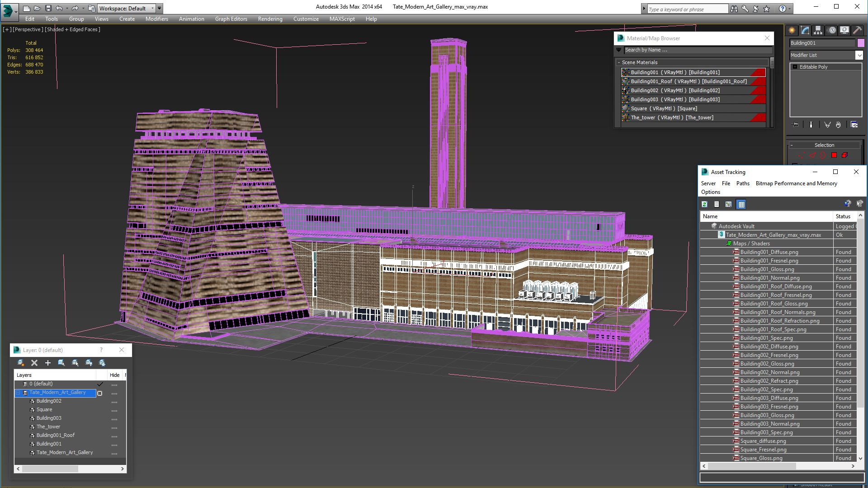Click the Pin Stack icon
Viewport: 868px width, 488px height.
(x=796, y=125)
